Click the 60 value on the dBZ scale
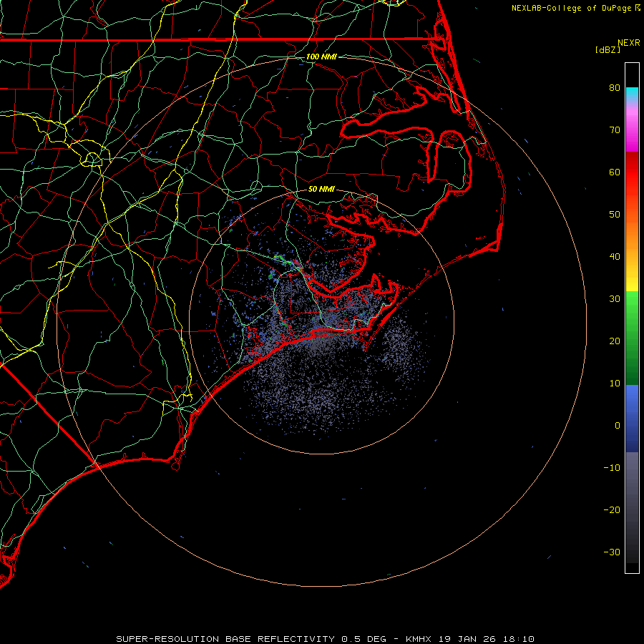 pos(615,172)
